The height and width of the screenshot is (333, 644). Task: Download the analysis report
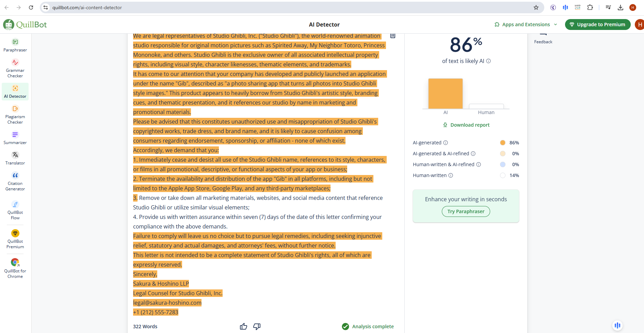(x=466, y=125)
